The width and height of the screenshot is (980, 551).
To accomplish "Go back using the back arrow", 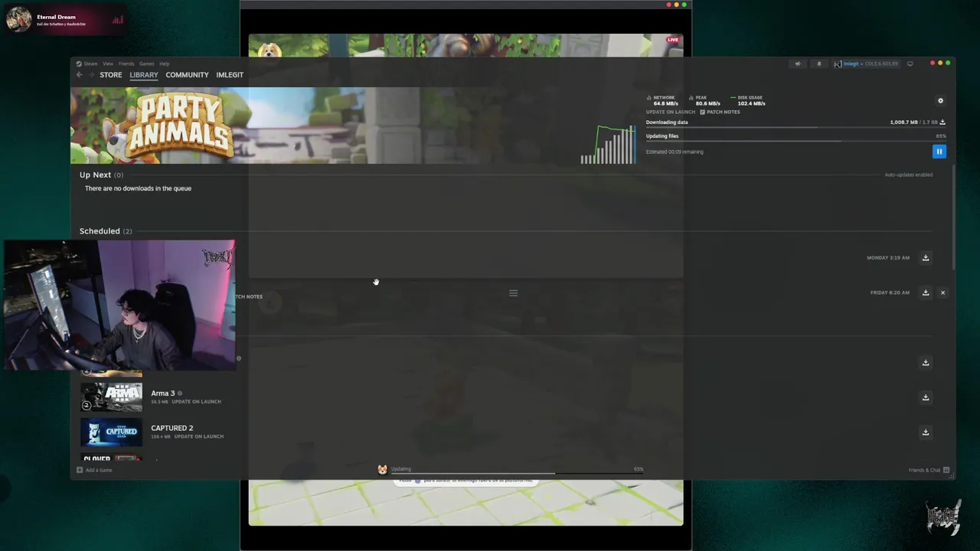I will 79,75.
